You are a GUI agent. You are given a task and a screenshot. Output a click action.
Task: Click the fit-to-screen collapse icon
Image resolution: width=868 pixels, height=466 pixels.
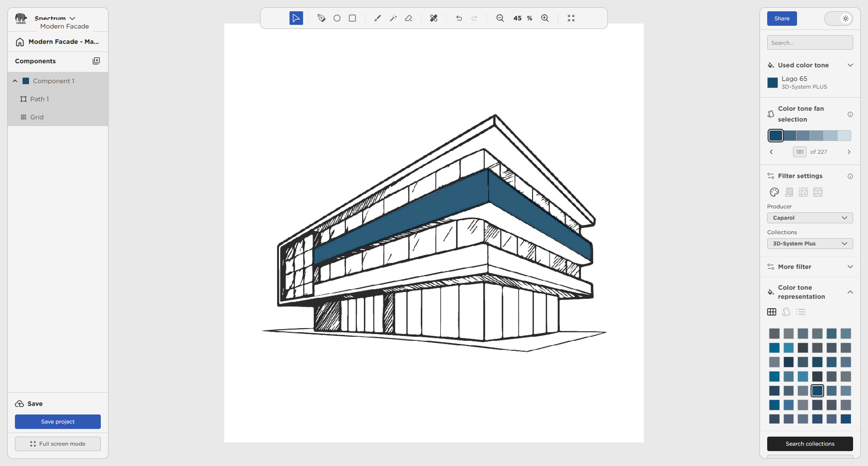coord(571,18)
